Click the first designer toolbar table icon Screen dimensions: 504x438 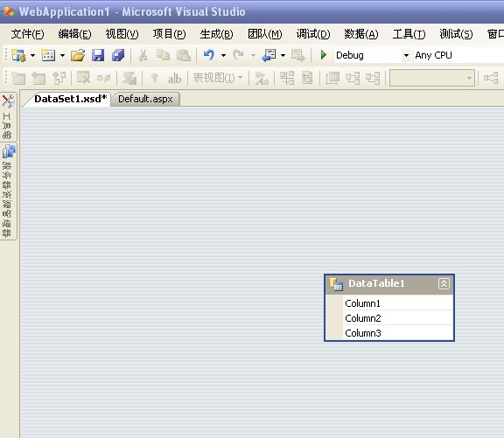point(18,78)
